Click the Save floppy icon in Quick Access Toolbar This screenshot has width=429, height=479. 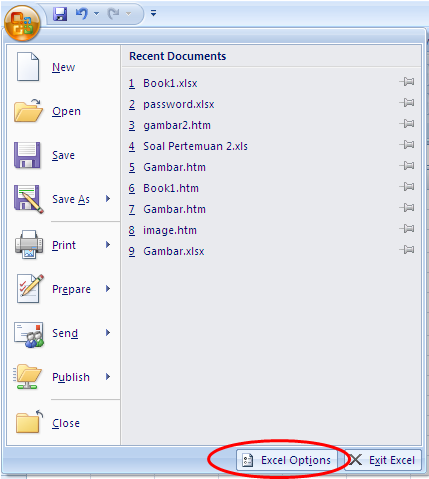coord(60,14)
